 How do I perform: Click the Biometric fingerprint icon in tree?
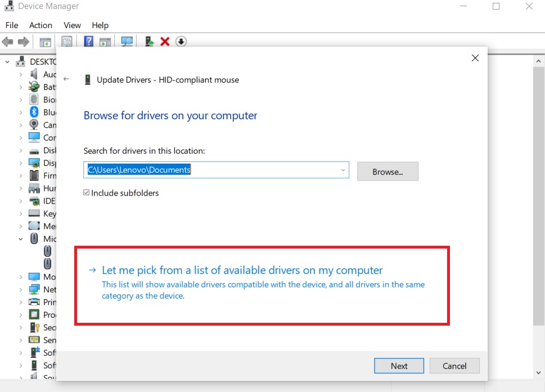tap(34, 100)
